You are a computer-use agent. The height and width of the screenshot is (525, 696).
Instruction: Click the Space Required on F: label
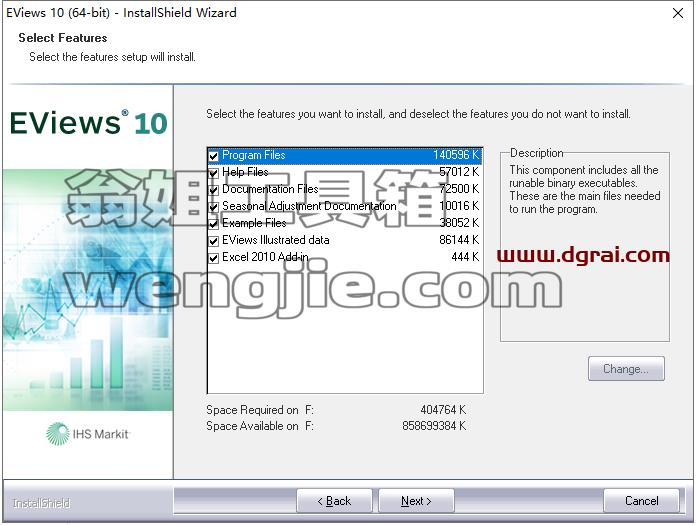[260, 410]
